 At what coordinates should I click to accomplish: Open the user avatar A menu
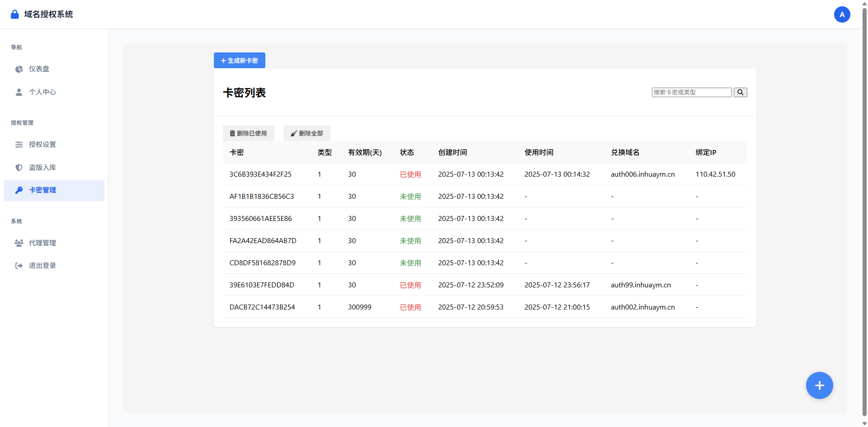click(842, 14)
